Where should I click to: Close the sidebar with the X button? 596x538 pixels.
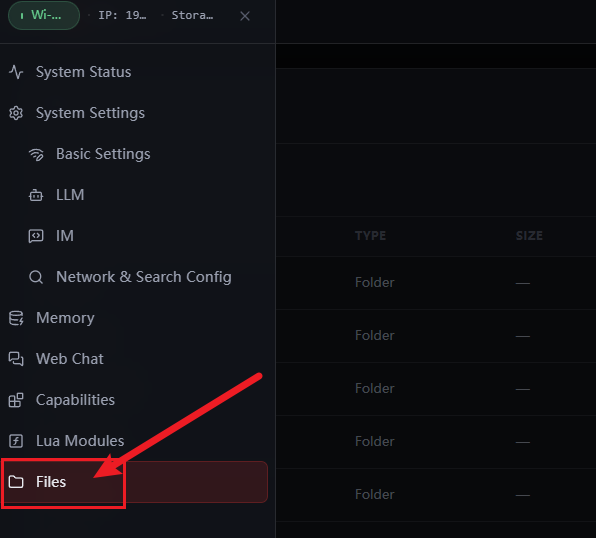coord(245,16)
